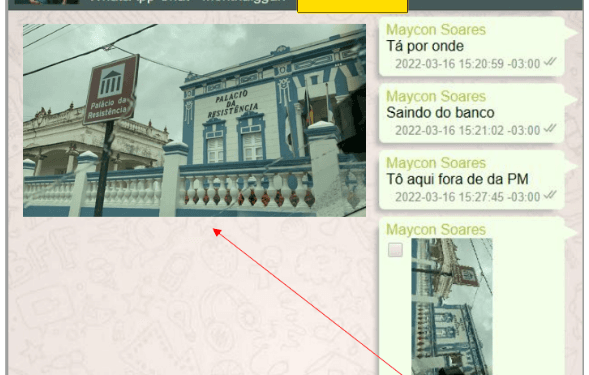Click the timestamp 2022-03-16 15:21:02 -03:00
This screenshot has height=375, width=589.
[467, 130]
